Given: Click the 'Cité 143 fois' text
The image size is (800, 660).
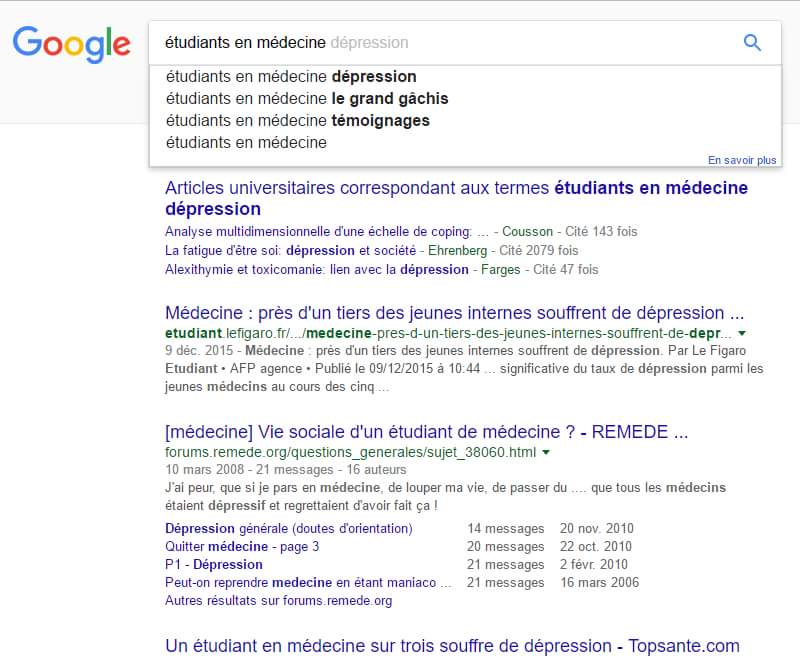Looking at the screenshot, I should coord(601,232).
